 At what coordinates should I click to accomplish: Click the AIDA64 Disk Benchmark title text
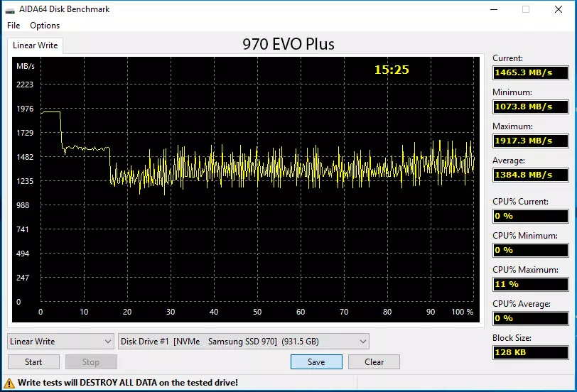pos(65,9)
